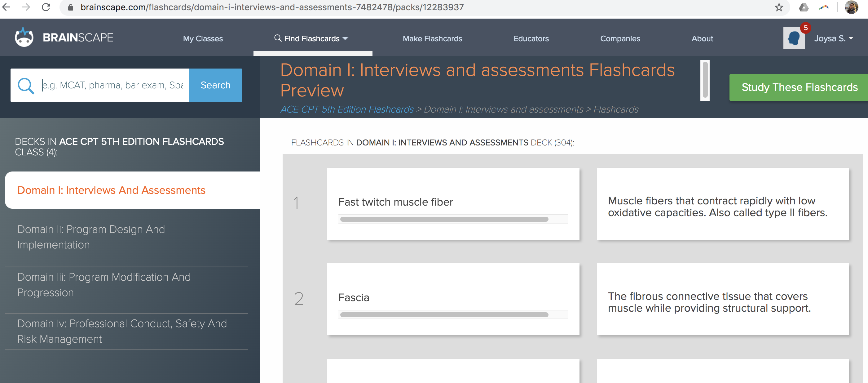
Task: Open Educators menu item
Action: click(531, 38)
